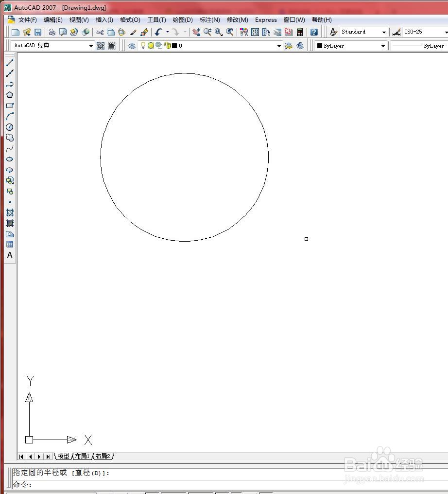This screenshot has height=494, width=448.
Task: Select the Region tool
Action: click(10, 234)
